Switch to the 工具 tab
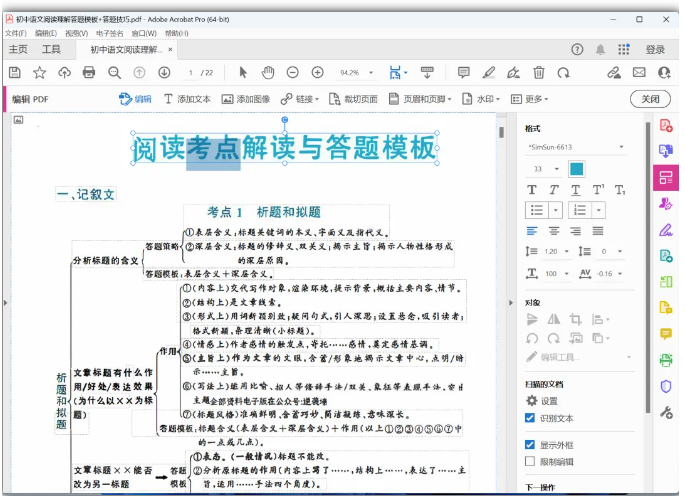685x496 pixels. point(51,49)
